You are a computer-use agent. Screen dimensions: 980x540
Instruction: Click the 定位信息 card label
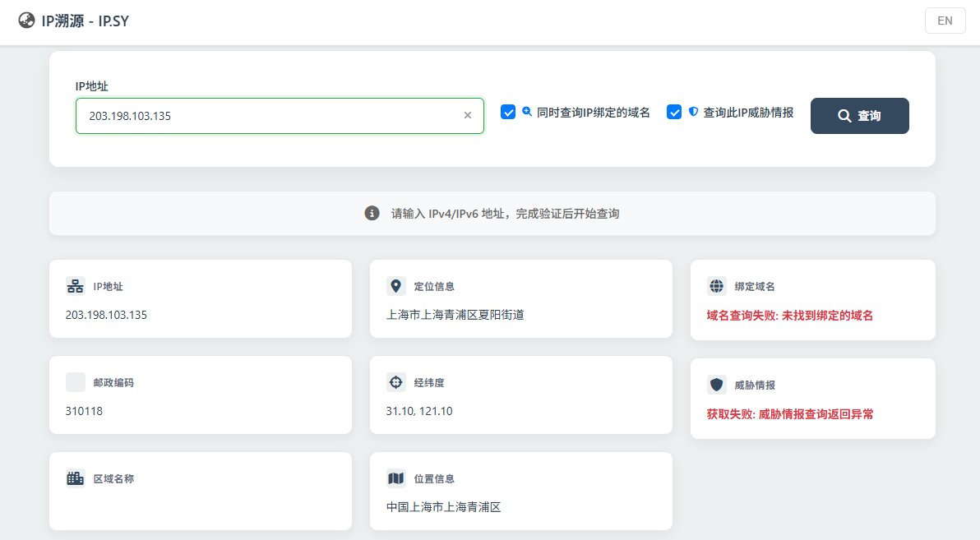tap(434, 286)
